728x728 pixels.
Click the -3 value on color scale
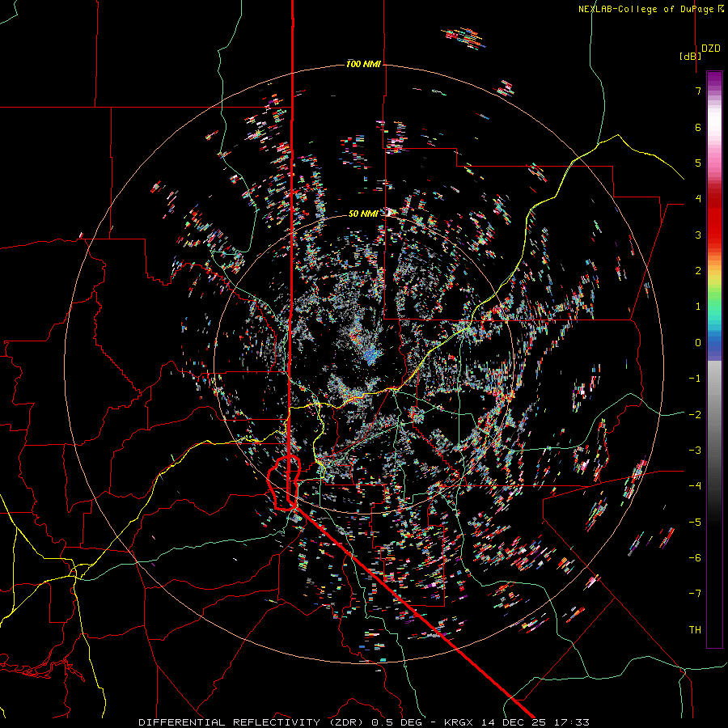[695, 451]
